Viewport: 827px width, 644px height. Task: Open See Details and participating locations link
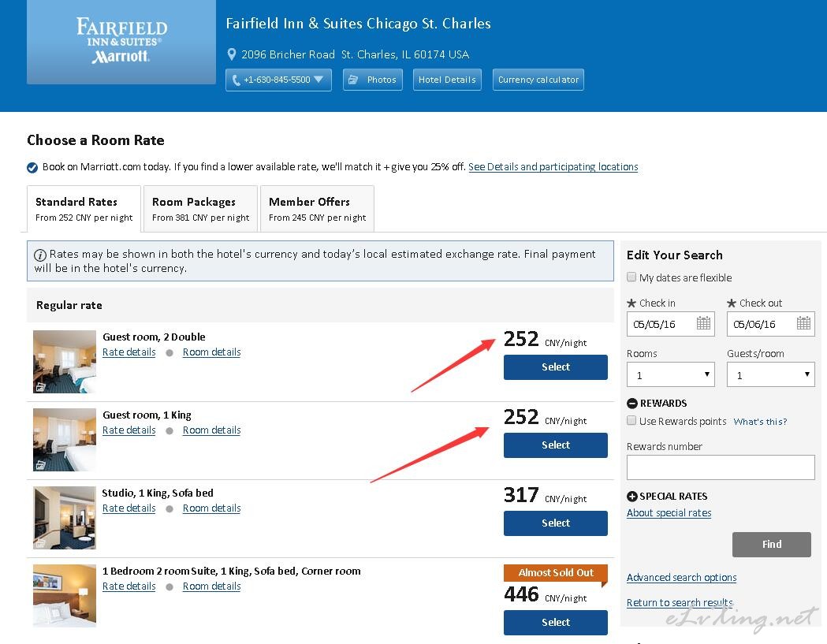point(553,167)
